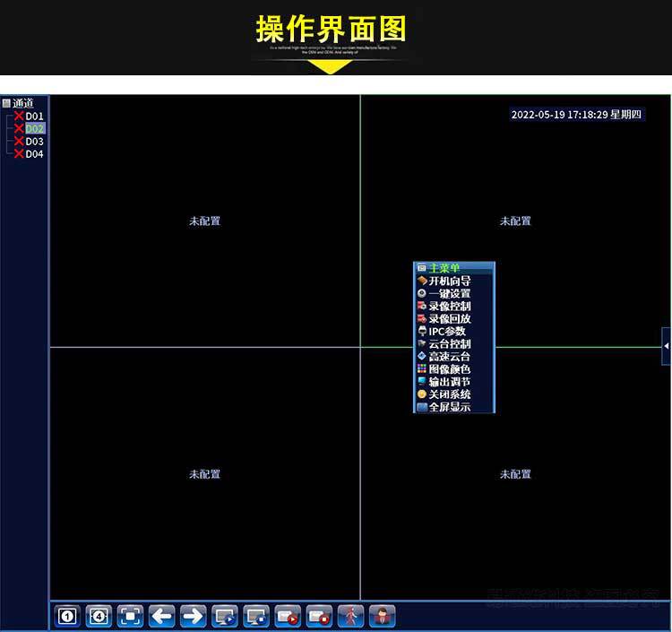Click red X icon beside D01
The width and height of the screenshot is (672, 632).
[19, 116]
